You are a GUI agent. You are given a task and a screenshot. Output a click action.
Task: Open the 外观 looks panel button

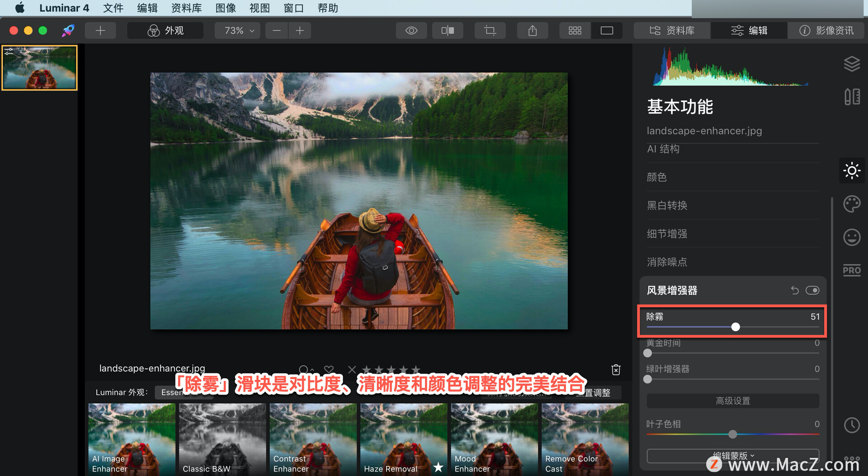pos(165,30)
